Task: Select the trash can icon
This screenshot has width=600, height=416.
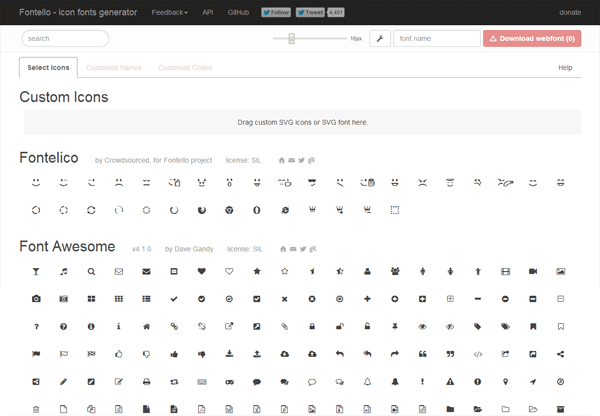Action: [36, 409]
